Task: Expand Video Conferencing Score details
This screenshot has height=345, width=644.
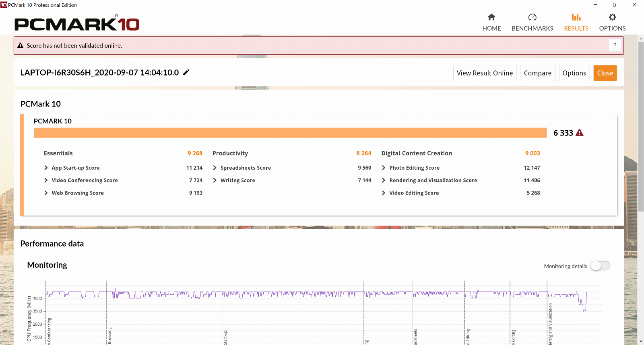Action: [46, 180]
